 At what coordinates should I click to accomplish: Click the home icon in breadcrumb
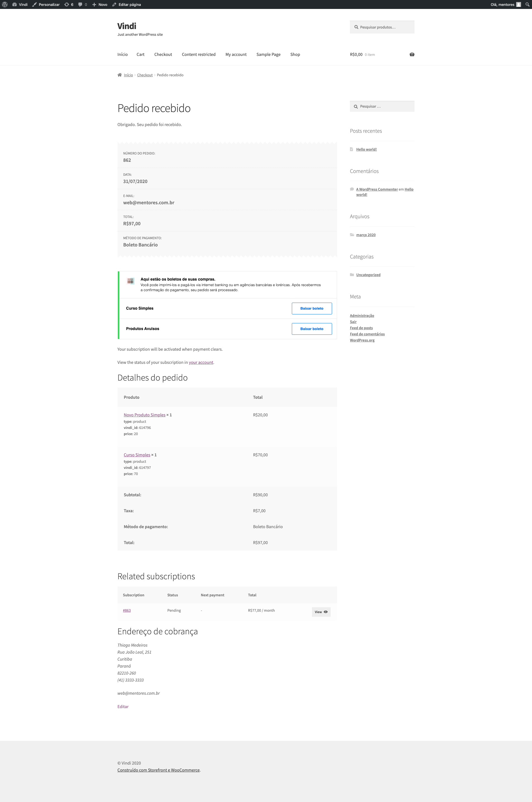(120, 75)
